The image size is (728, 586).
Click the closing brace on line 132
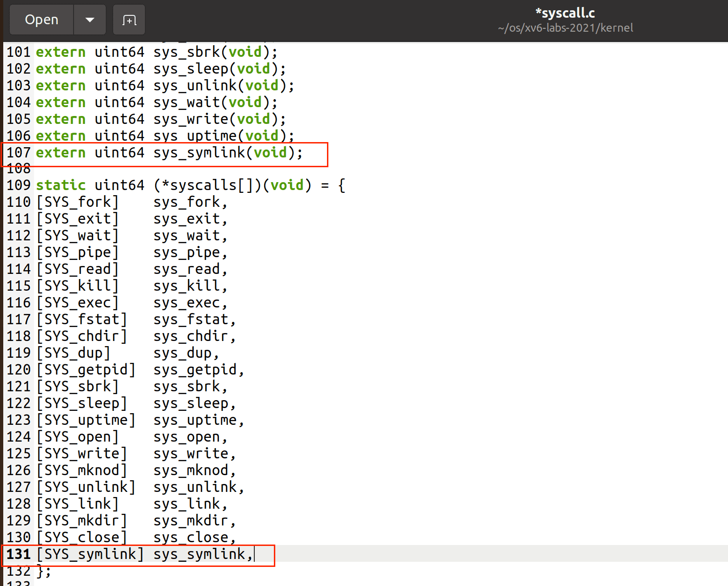click(41, 571)
